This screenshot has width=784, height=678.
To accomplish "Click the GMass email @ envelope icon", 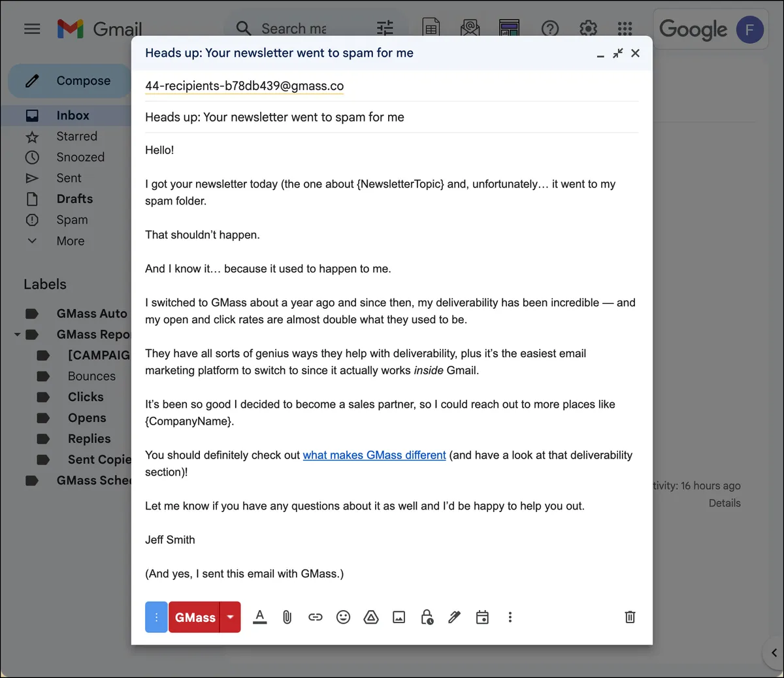I will coord(470,28).
